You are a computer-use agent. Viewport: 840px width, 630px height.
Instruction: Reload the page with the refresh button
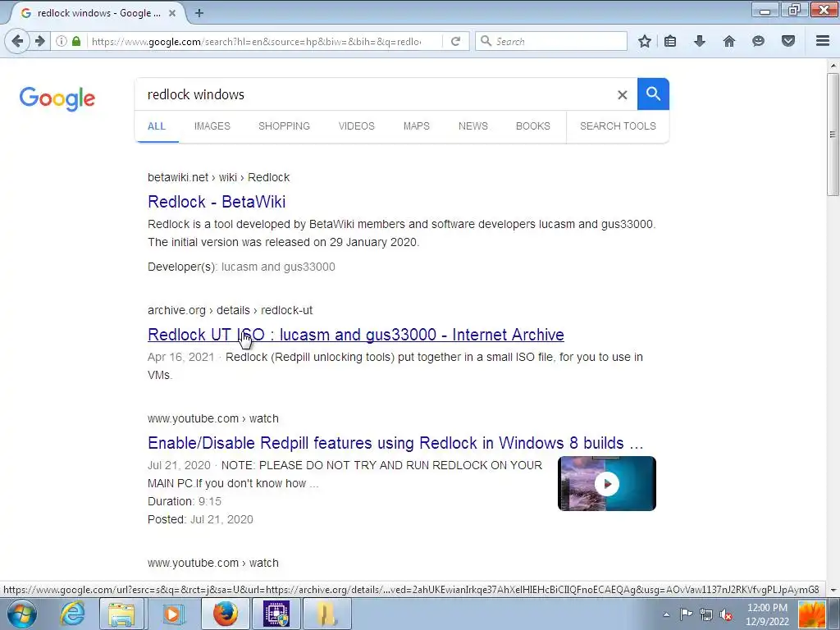click(x=455, y=41)
